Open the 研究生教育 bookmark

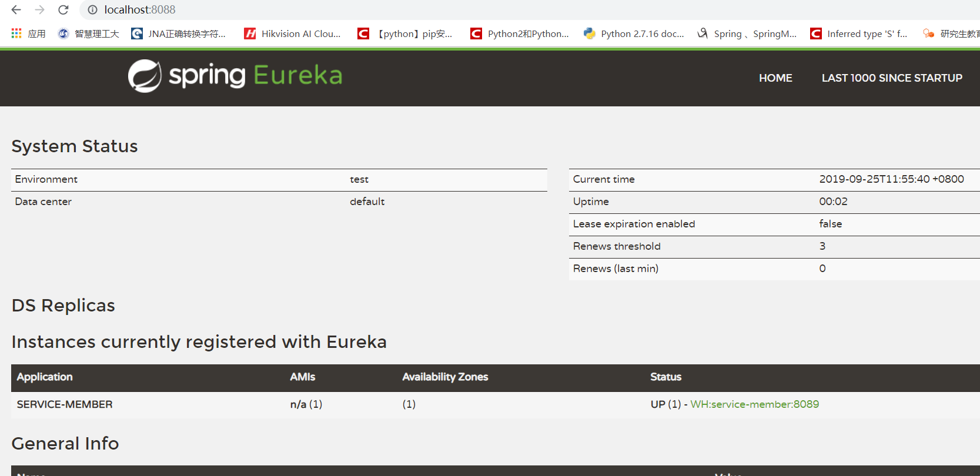pos(951,33)
